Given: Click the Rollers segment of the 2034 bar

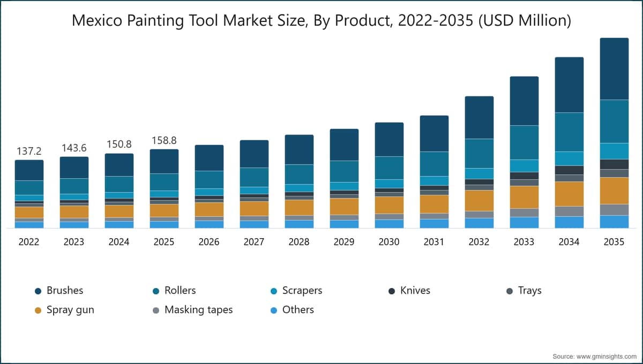Looking at the screenshot, I should [x=569, y=132].
